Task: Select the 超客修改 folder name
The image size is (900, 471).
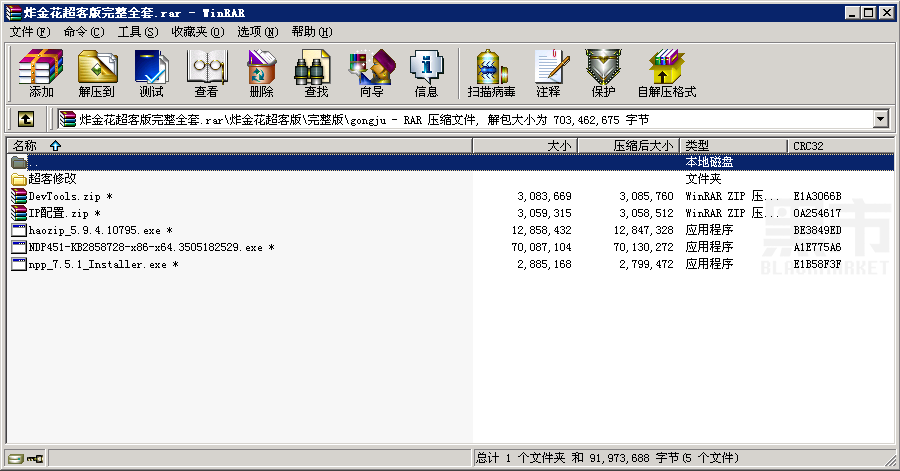Action: coord(52,179)
